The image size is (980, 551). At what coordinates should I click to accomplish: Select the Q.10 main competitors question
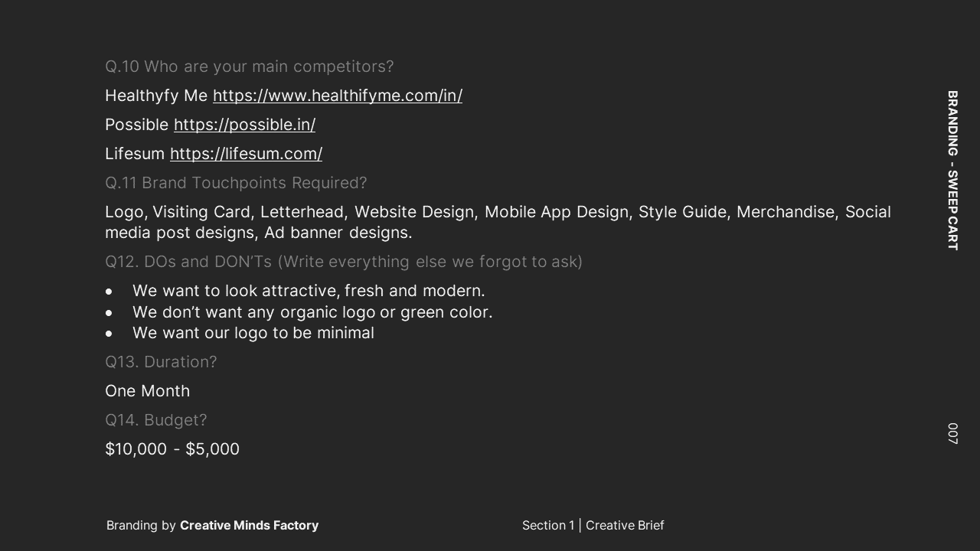pos(249,67)
